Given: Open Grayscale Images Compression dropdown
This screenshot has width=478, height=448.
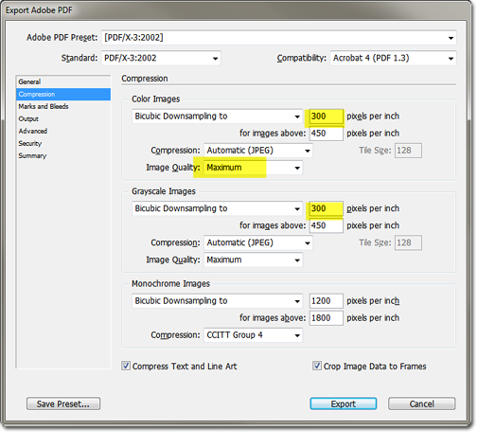Looking at the screenshot, I should [x=258, y=242].
